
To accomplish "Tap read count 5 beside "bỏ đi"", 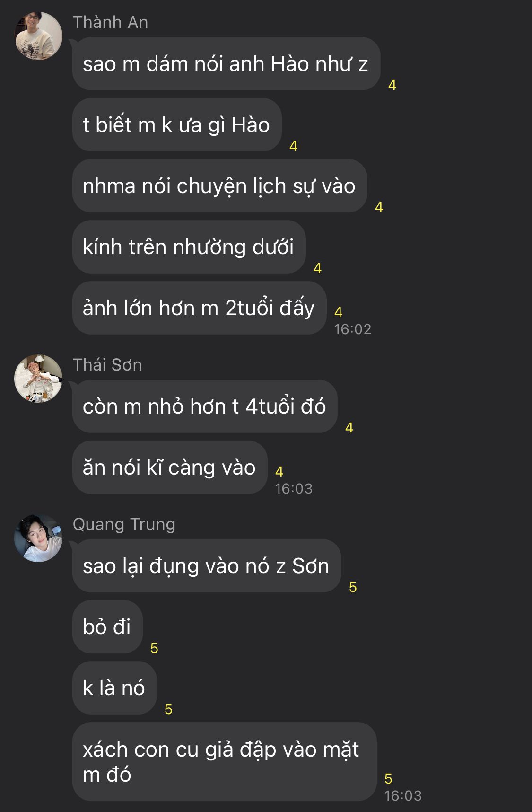I will coord(154,648).
